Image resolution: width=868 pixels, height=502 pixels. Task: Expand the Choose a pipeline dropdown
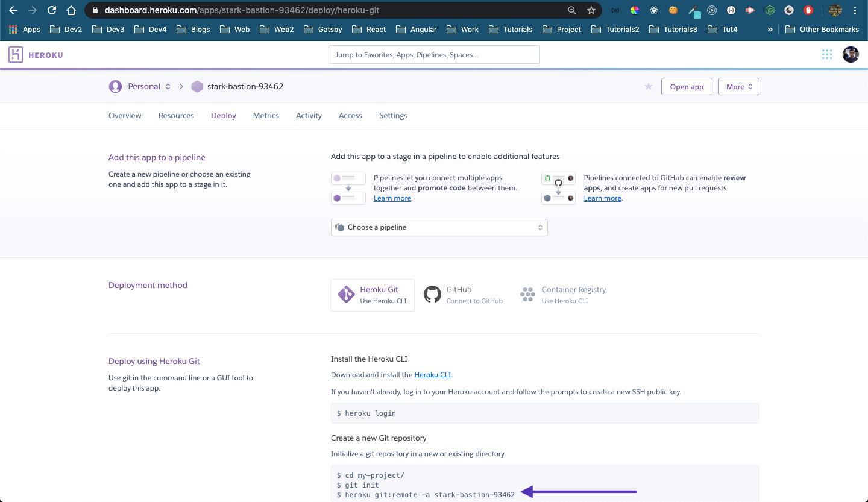(x=439, y=227)
